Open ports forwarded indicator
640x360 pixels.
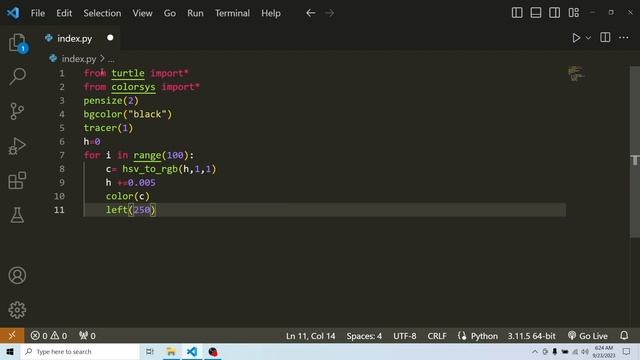click(87, 336)
